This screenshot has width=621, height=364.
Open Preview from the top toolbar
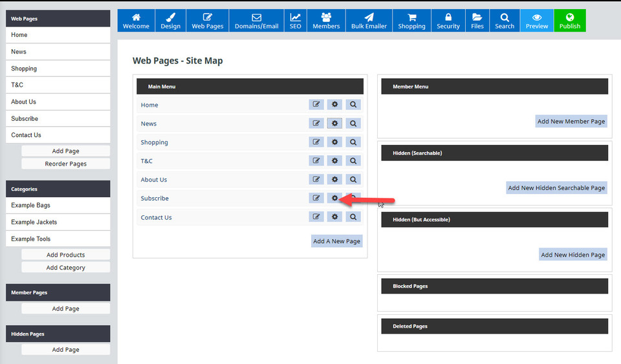[536, 21]
